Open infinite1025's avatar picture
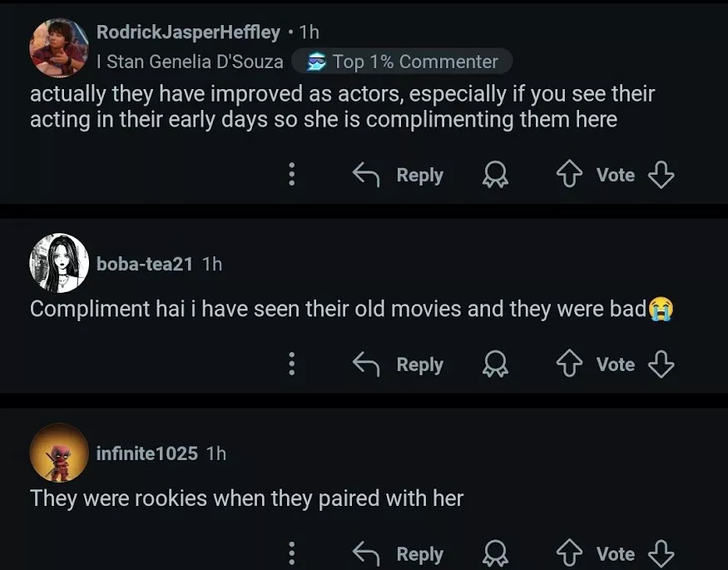Viewport: 728px width, 570px height. (x=59, y=453)
